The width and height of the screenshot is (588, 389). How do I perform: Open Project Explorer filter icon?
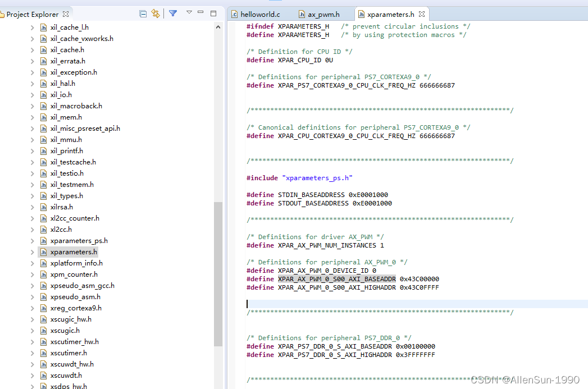tap(173, 13)
